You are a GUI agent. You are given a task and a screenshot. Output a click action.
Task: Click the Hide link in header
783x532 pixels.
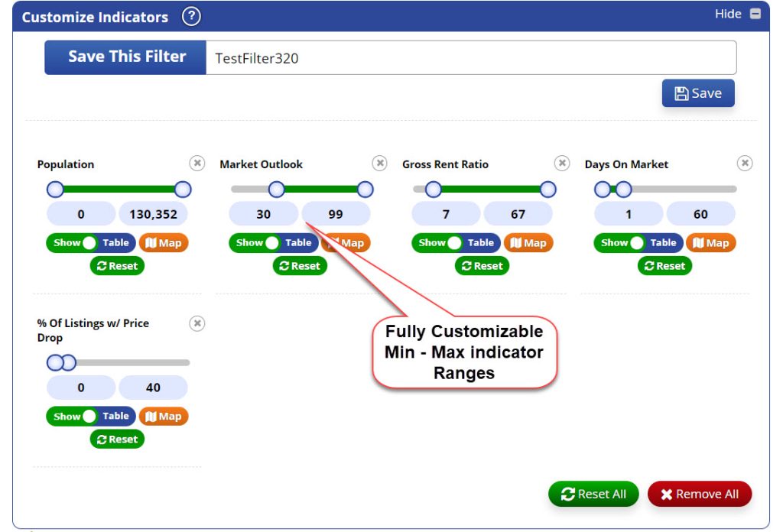tap(728, 14)
